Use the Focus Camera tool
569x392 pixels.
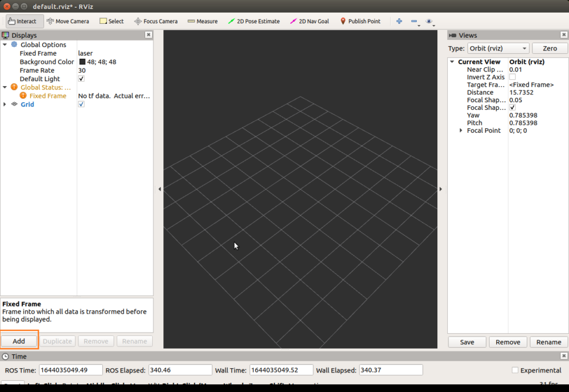pyautogui.click(x=156, y=21)
